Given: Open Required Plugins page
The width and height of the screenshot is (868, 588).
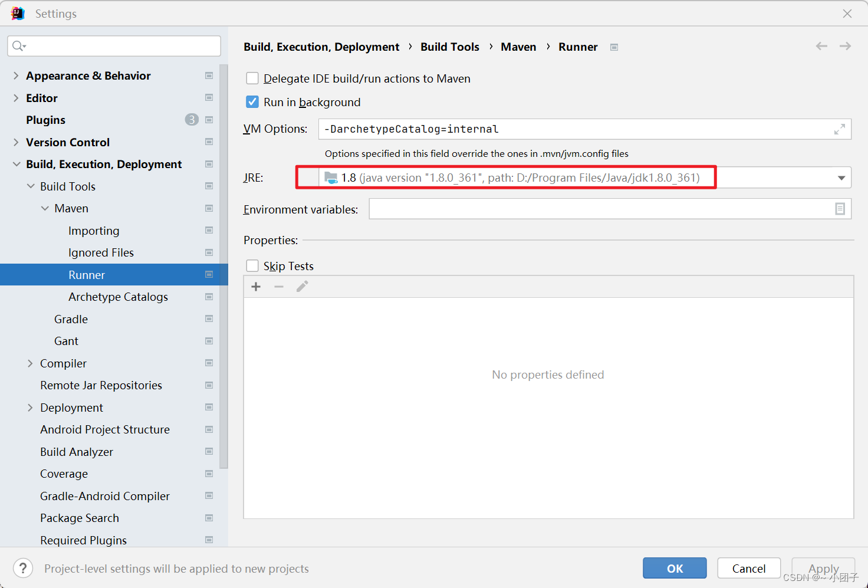Looking at the screenshot, I should [x=83, y=540].
